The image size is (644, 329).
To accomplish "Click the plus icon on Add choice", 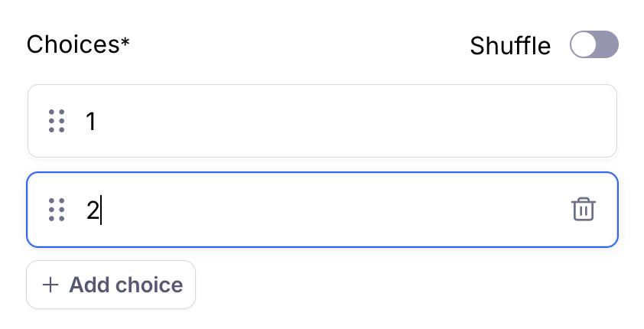I will 50,285.
